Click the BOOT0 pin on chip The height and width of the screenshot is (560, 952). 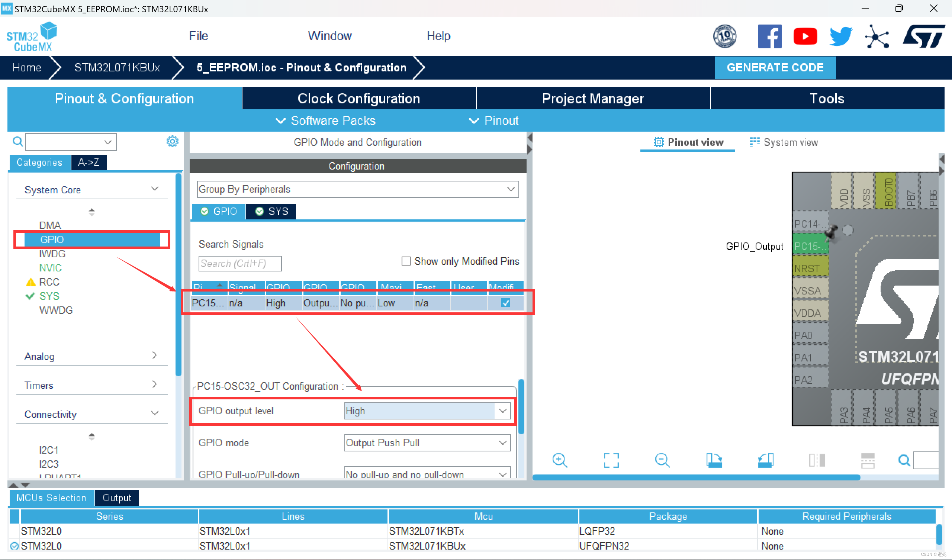point(886,191)
